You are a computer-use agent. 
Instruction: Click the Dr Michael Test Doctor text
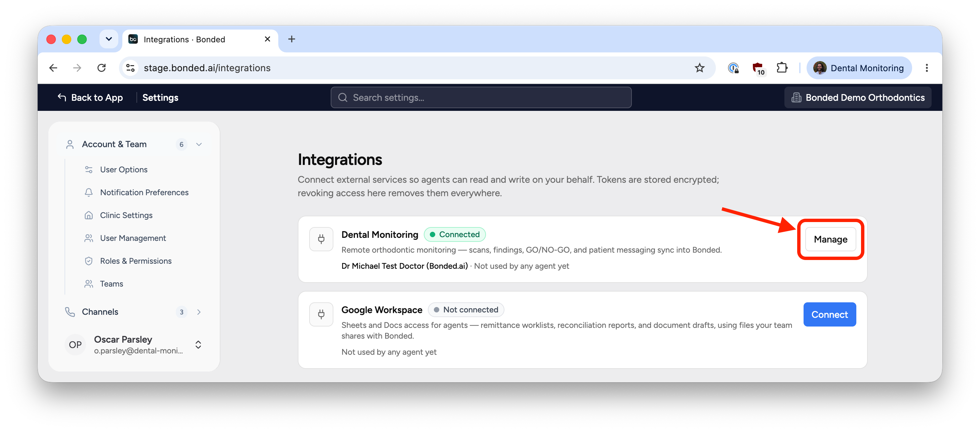[404, 266]
